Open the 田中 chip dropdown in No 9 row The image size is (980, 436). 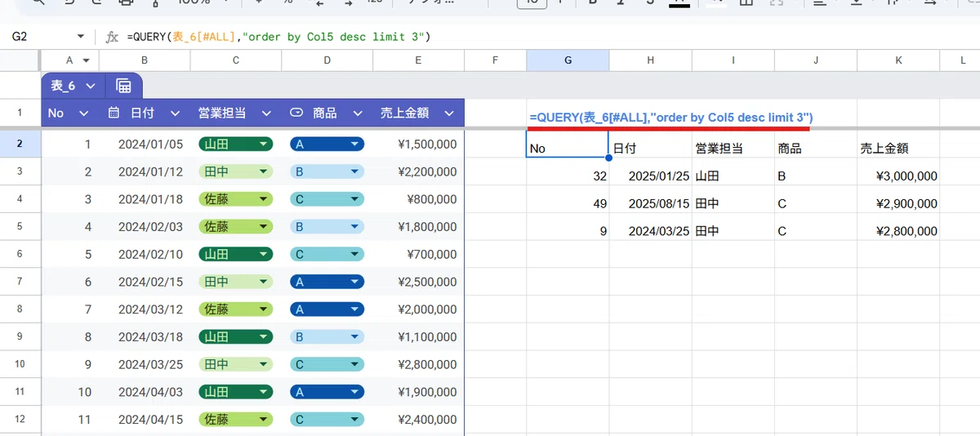(263, 365)
